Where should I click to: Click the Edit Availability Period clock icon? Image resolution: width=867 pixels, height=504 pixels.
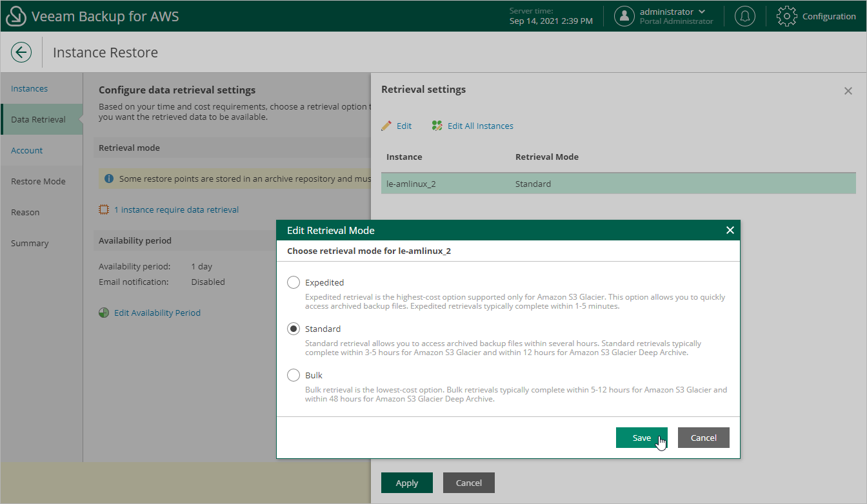(104, 313)
